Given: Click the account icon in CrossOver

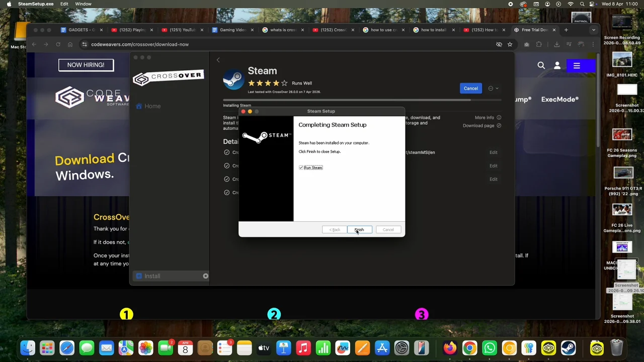Looking at the screenshot, I should tap(557, 65).
